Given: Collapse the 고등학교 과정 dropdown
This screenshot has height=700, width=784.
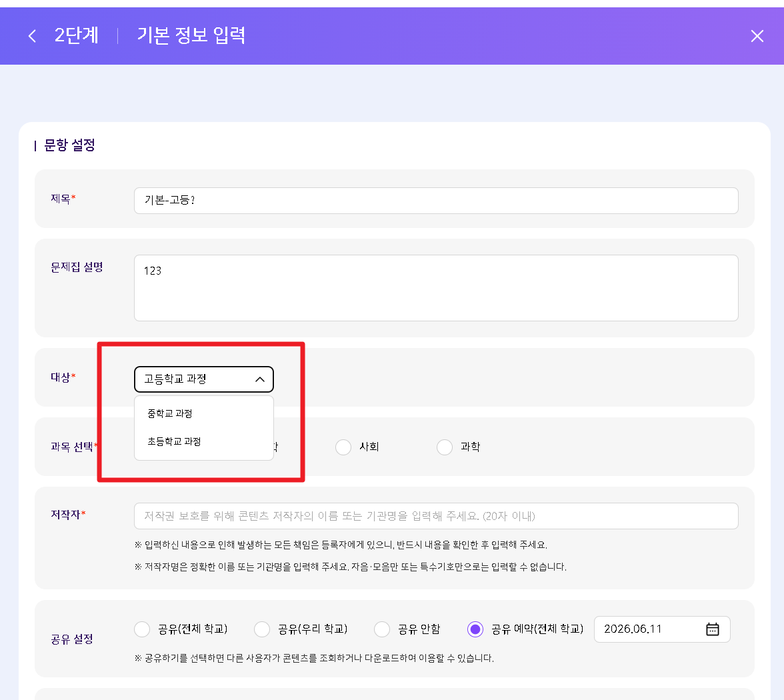Looking at the screenshot, I should tap(204, 379).
